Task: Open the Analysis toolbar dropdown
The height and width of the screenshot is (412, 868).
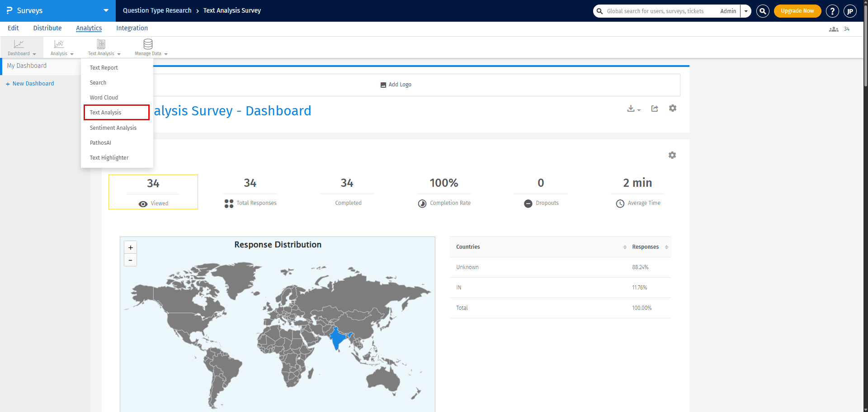Action: click(61, 47)
